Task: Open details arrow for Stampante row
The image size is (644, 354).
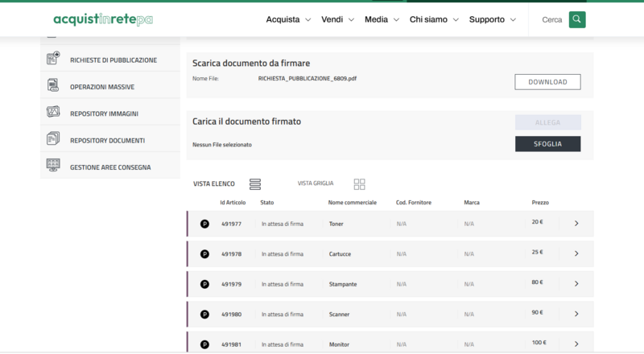Action: (x=576, y=284)
